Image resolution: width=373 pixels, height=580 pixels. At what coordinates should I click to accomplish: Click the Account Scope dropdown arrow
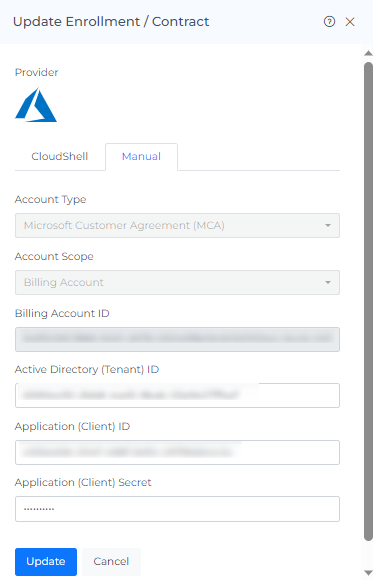click(x=327, y=283)
